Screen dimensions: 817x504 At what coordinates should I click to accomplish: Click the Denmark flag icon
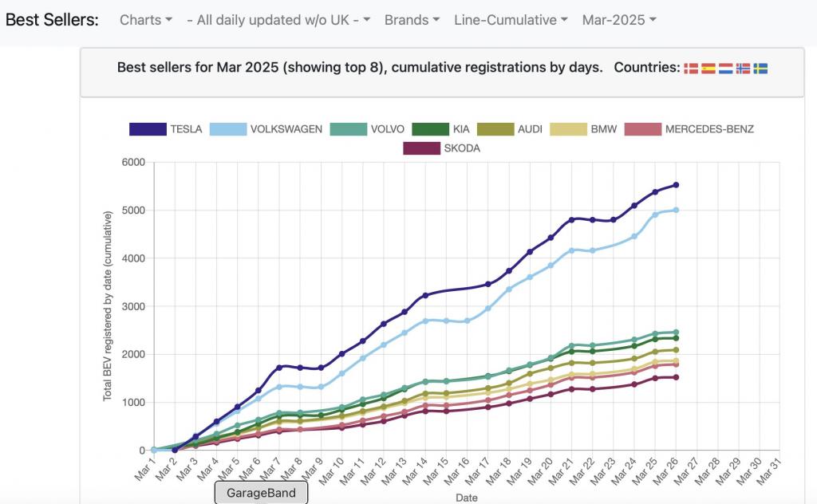(690, 69)
